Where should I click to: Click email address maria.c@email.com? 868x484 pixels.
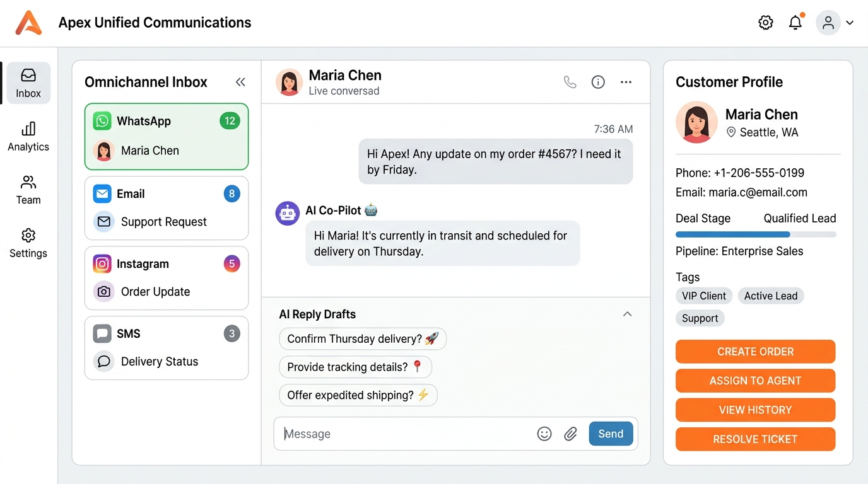(x=758, y=193)
